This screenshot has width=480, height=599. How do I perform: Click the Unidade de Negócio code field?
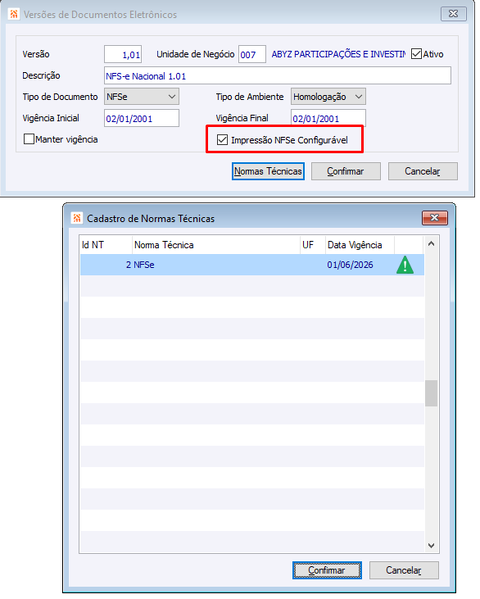[x=252, y=54]
